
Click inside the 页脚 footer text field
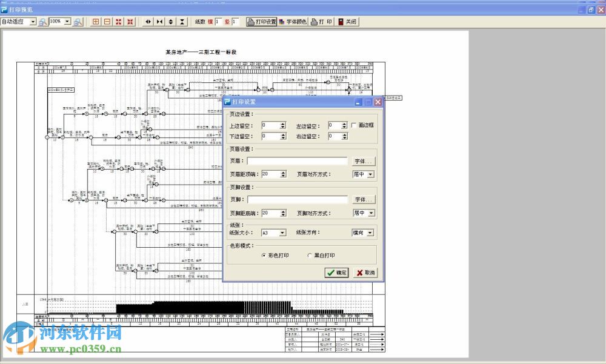(x=297, y=199)
